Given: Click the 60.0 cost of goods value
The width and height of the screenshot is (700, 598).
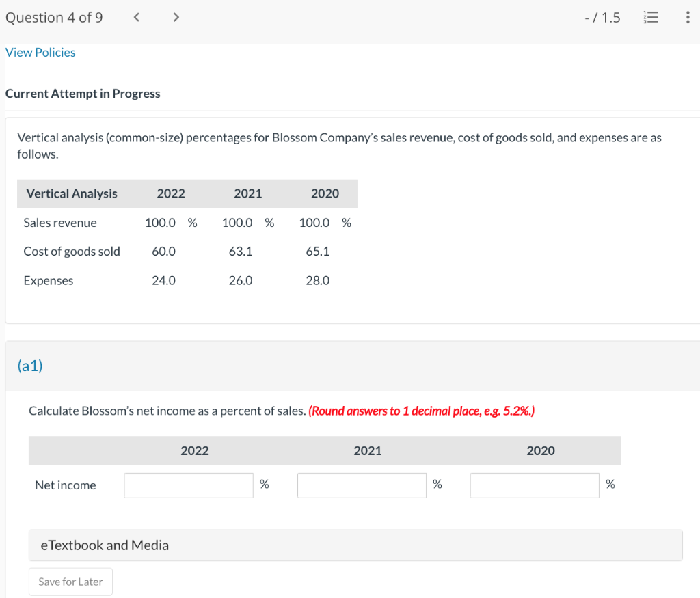Looking at the screenshot, I should tap(163, 252).
